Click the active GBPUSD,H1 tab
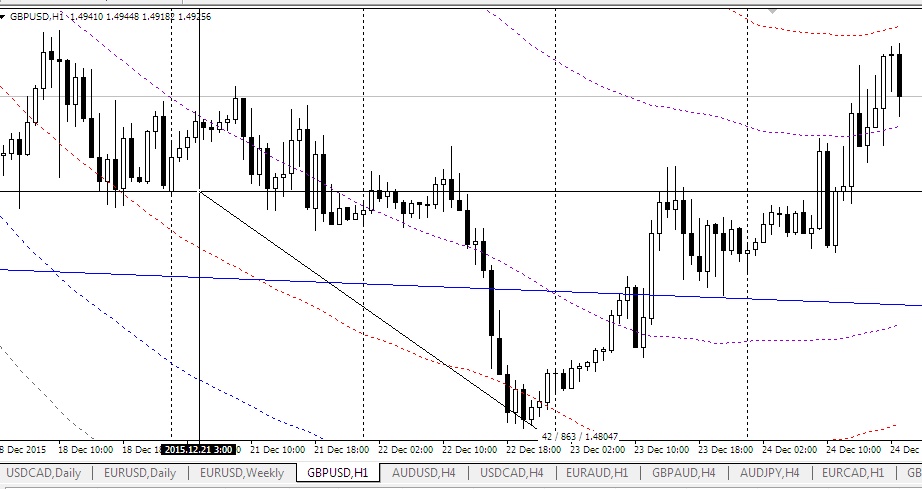The width and height of the screenshot is (922, 489). (x=338, y=473)
